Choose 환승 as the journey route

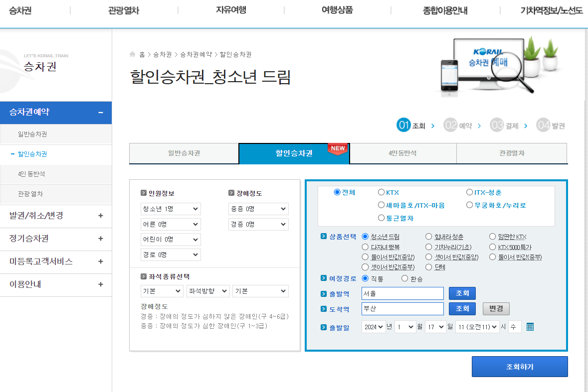coord(404,279)
